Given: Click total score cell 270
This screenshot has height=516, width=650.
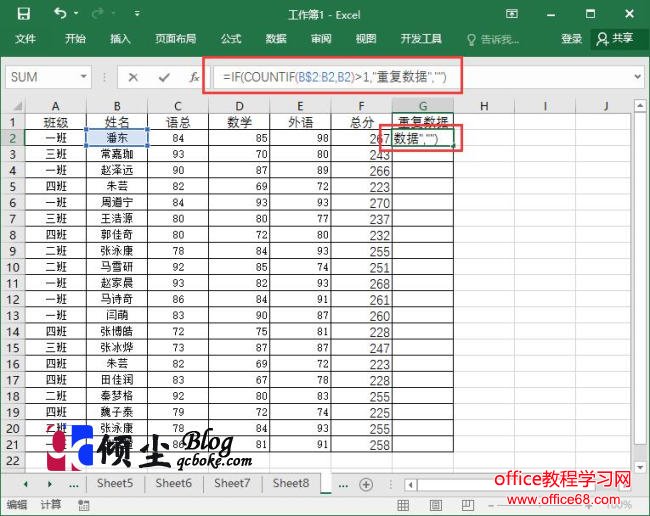Looking at the screenshot, I should [361, 203].
